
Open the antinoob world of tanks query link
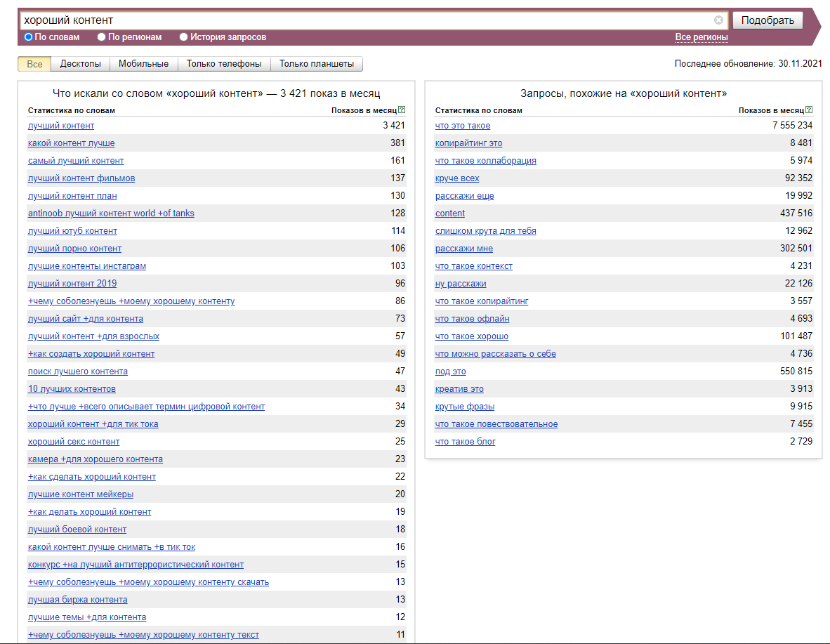(111, 213)
